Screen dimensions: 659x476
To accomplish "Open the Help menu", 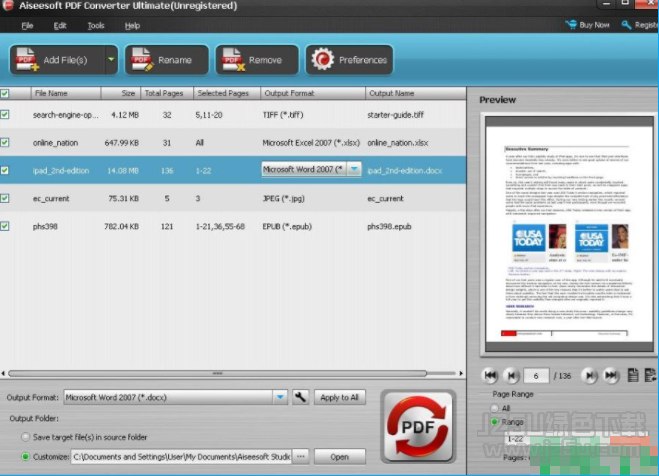I will (132, 26).
